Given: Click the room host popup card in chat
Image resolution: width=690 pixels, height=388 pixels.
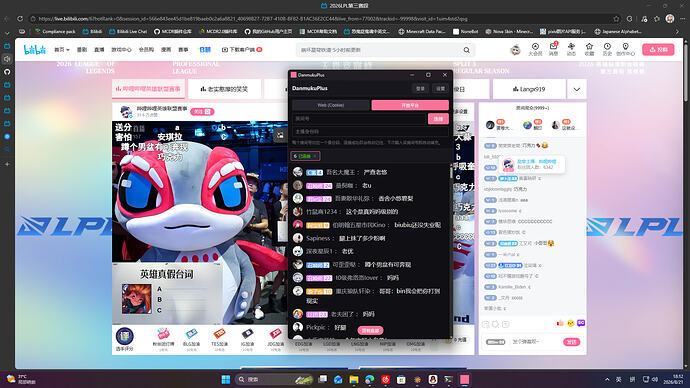Looking at the screenshot, I should [532, 165].
